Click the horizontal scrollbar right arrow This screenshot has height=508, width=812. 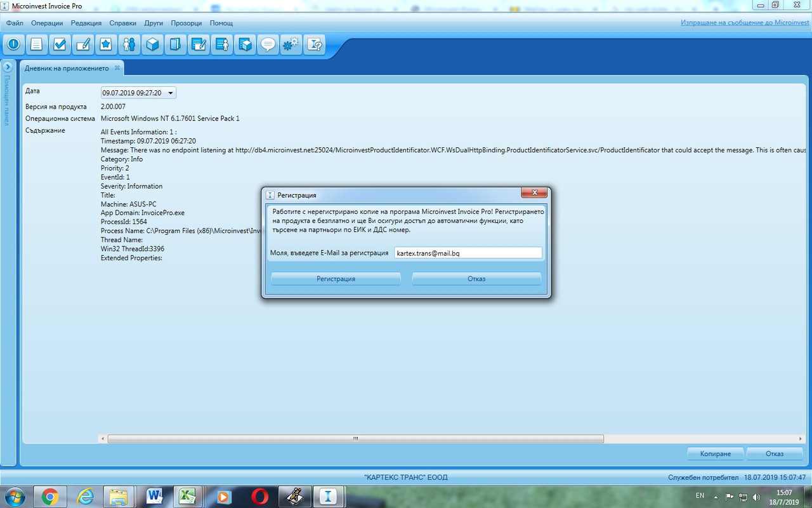(x=800, y=439)
